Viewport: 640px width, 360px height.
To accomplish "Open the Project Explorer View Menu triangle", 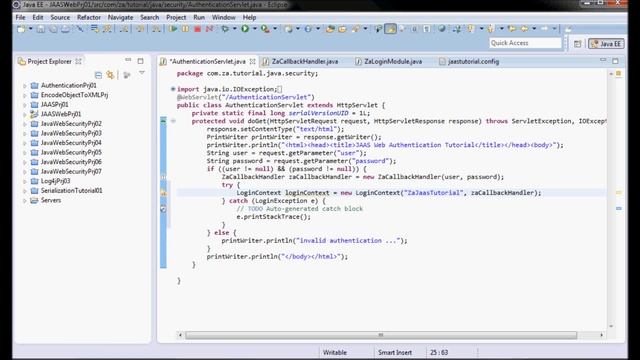I will click(142, 73).
